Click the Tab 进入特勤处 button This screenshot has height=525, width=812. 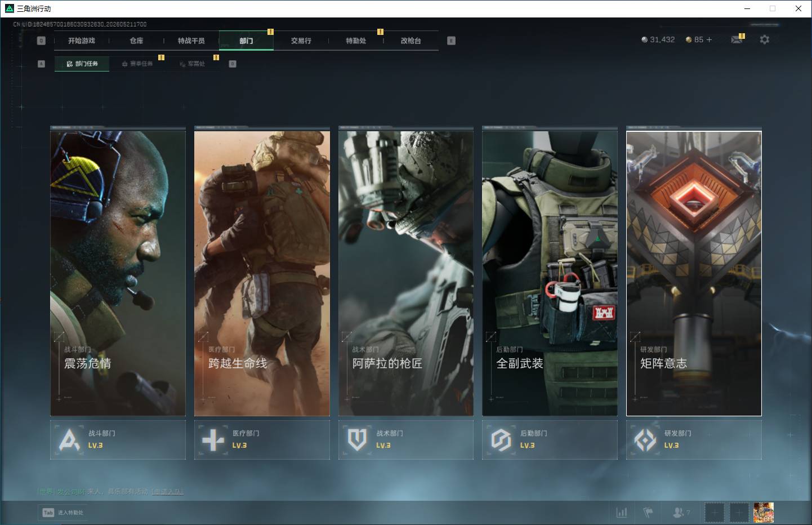[64, 513]
